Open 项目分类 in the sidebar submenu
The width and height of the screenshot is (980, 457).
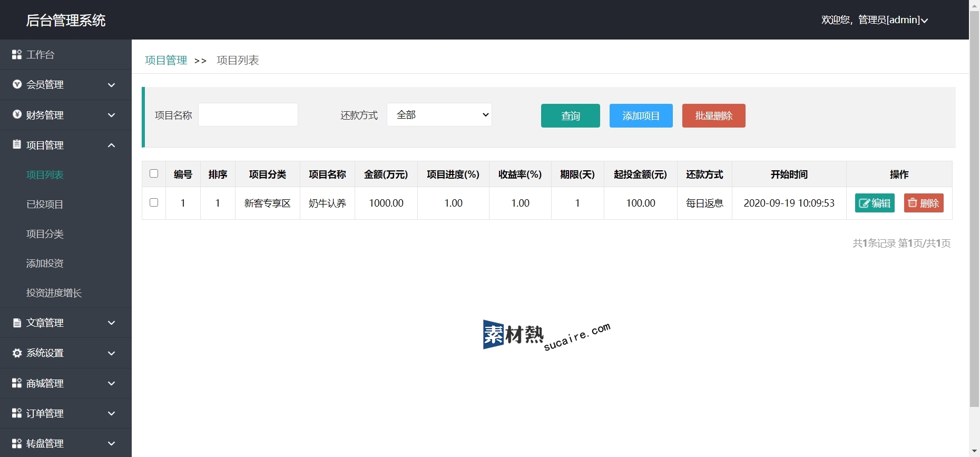45,234
